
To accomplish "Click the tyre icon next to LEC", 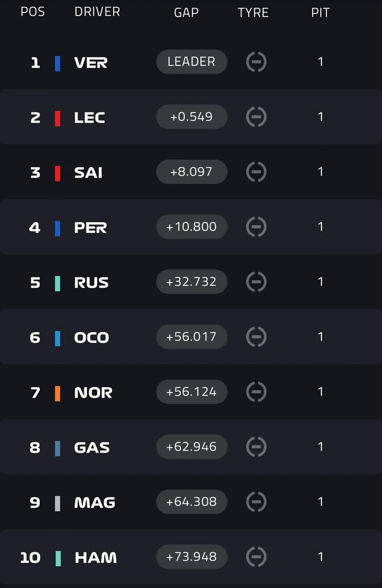I will [x=256, y=117].
